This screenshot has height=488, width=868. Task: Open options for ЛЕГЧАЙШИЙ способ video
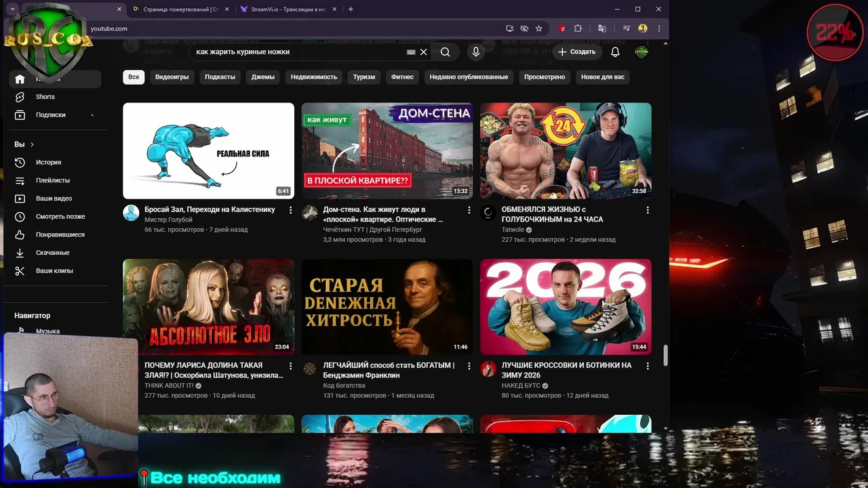[x=469, y=366]
